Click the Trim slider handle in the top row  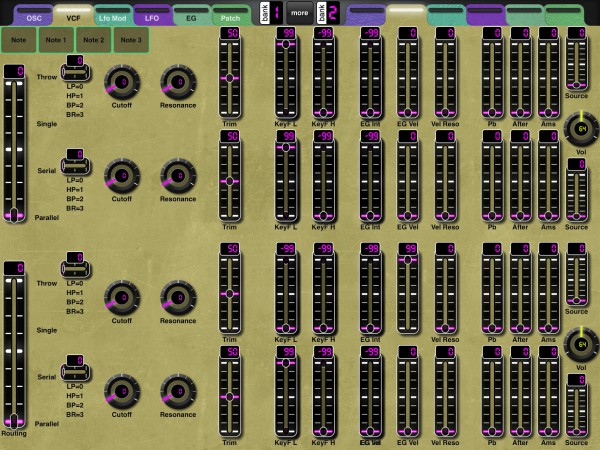(230, 78)
